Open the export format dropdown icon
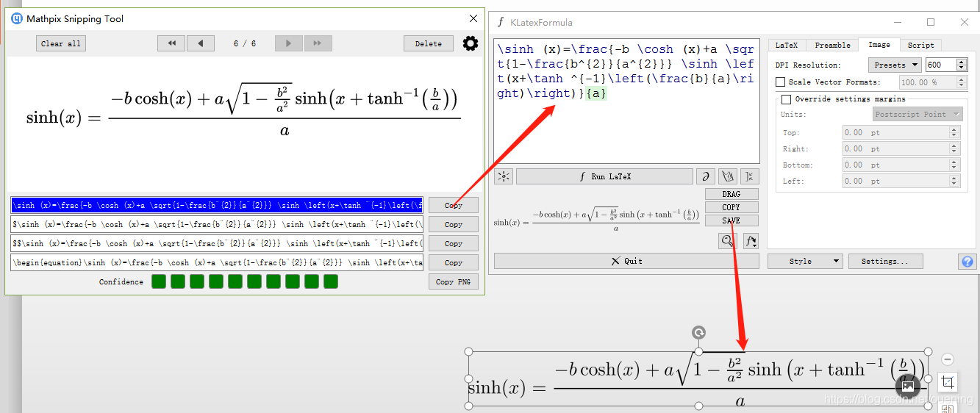 [x=751, y=240]
